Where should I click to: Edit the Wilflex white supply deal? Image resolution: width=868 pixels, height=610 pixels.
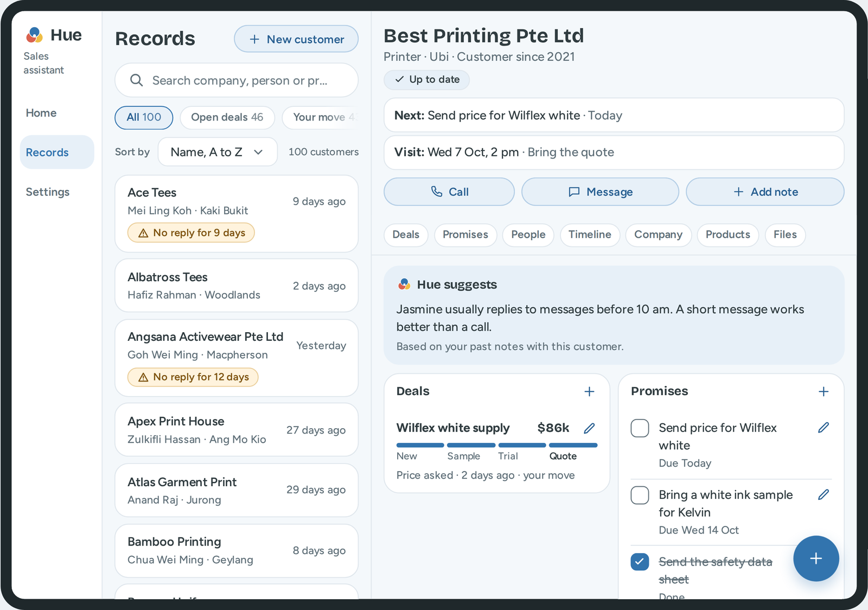point(589,428)
